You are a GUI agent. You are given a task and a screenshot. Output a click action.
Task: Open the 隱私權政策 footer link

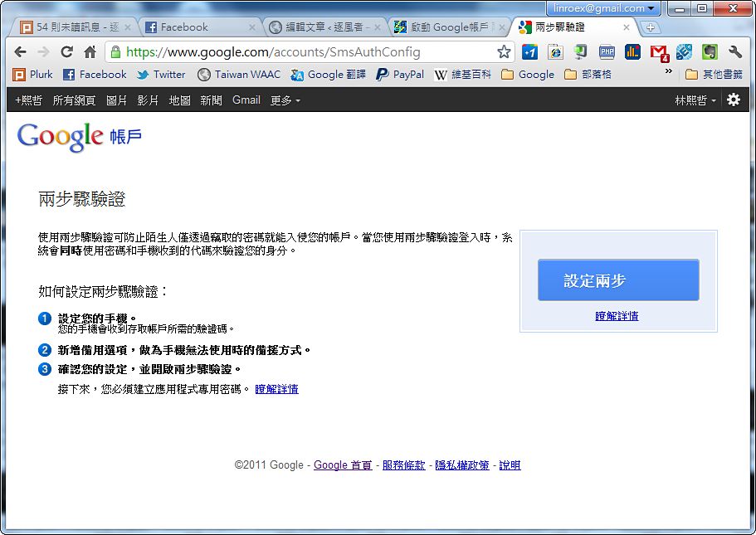click(462, 465)
